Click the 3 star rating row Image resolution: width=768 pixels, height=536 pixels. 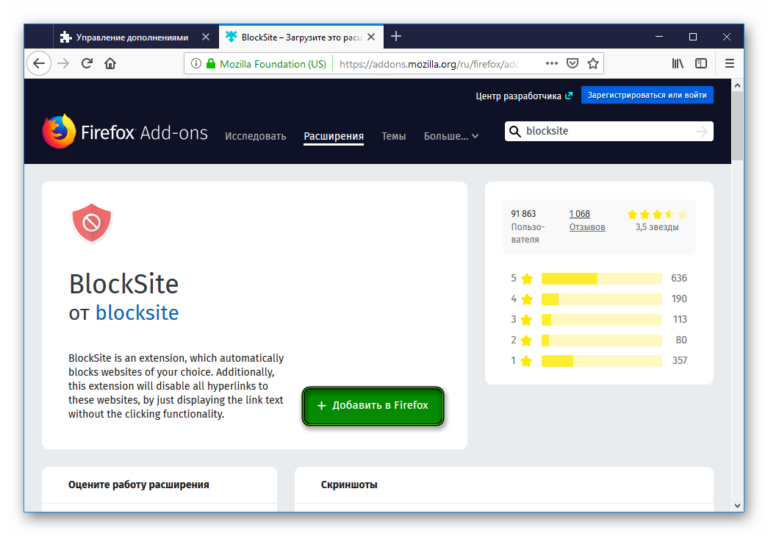click(599, 320)
